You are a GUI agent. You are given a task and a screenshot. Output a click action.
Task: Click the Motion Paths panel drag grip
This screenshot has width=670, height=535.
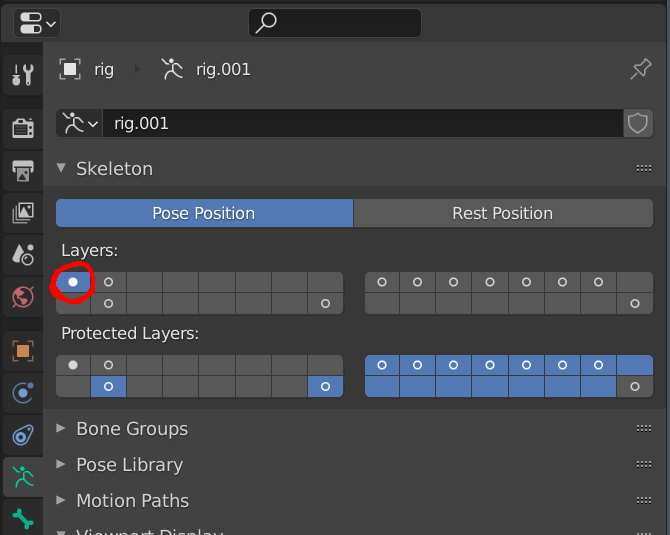(644, 500)
